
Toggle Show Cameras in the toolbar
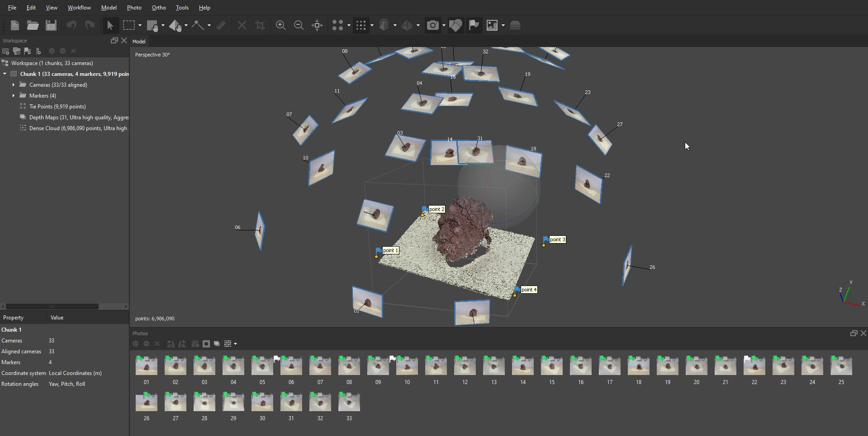coord(432,25)
